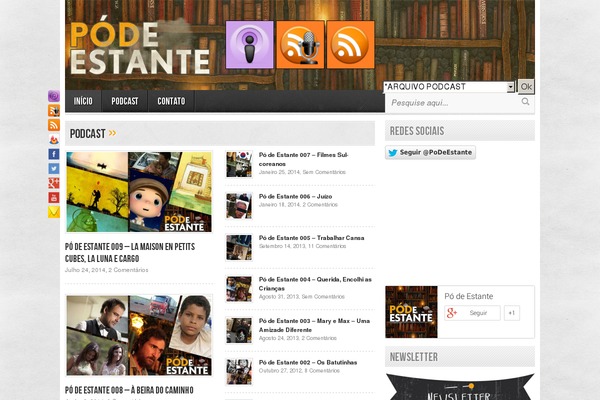Click the episode 002 small thumbnail

pos(239,372)
